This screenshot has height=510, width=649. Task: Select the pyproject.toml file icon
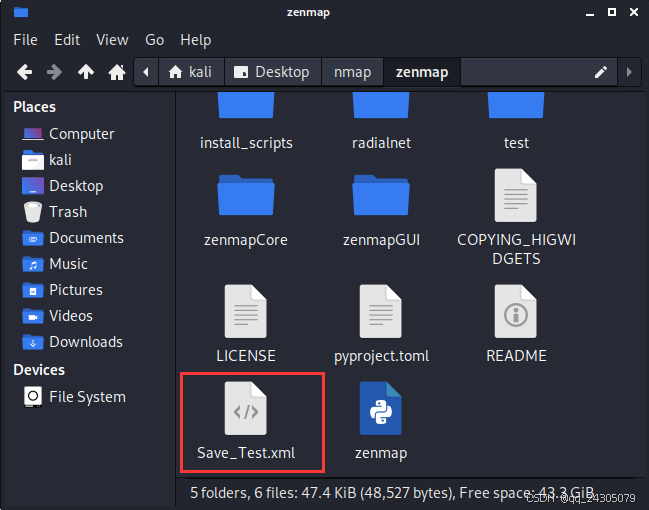click(x=381, y=311)
